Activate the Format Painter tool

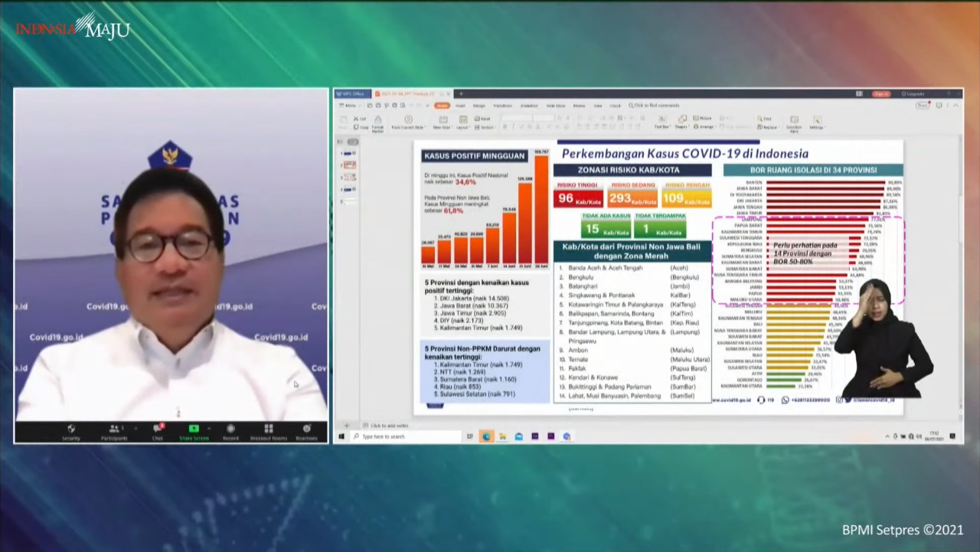(x=377, y=122)
